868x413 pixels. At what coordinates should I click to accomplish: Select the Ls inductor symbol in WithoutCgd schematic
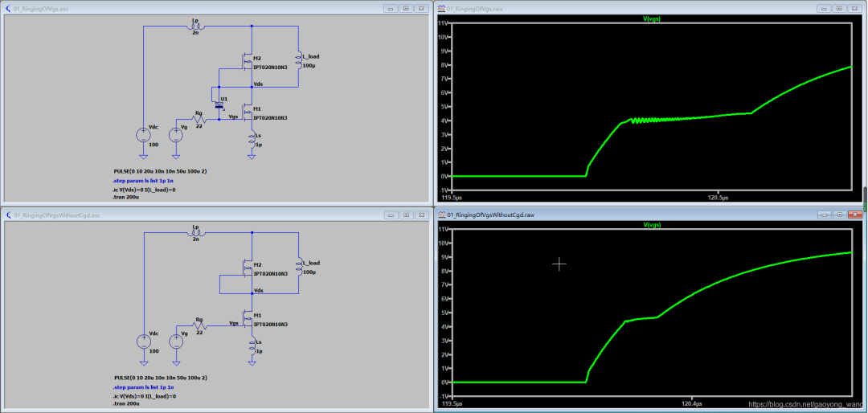point(252,346)
